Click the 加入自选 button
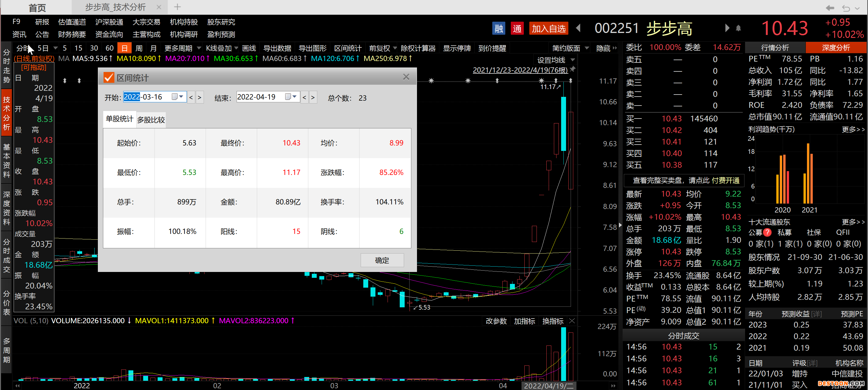This screenshot has height=390, width=868. (548, 29)
